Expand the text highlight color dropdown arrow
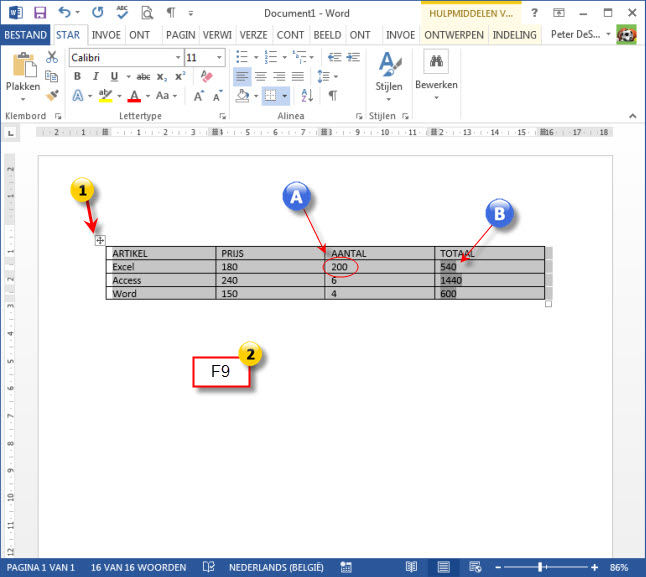 [119, 96]
